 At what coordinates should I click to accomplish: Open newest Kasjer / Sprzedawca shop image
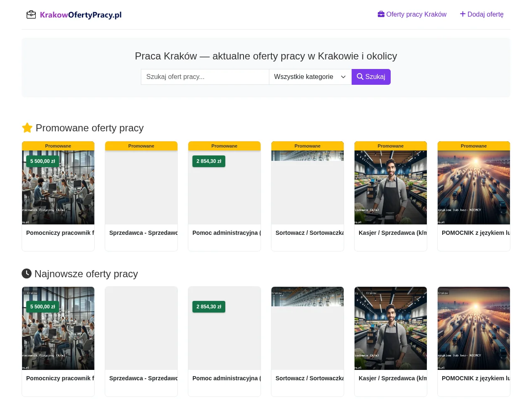[x=391, y=328]
